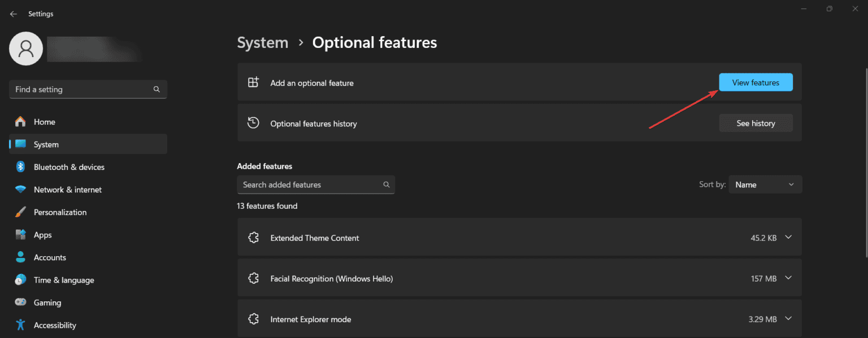Screen dimensions: 868x338
Task: Click the View features button
Action: coord(756,82)
